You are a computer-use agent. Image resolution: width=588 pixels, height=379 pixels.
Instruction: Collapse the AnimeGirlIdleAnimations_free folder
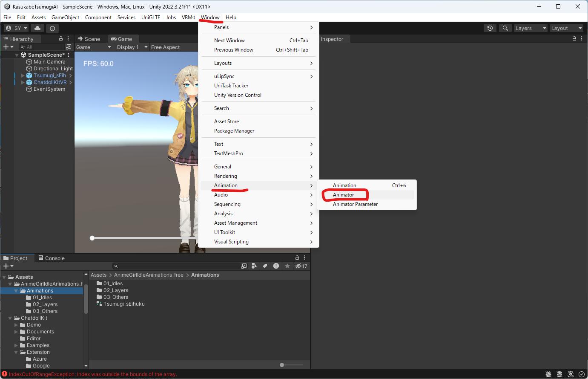pos(10,284)
